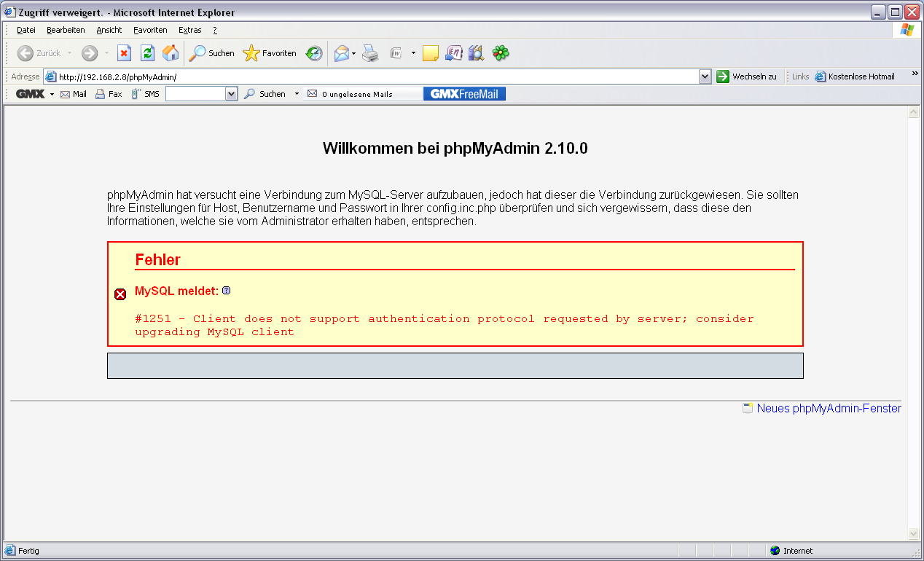Click the OneNote send-to toolbar icon
The height and width of the screenshot is (561, 924).
click(x=454, y=53)
